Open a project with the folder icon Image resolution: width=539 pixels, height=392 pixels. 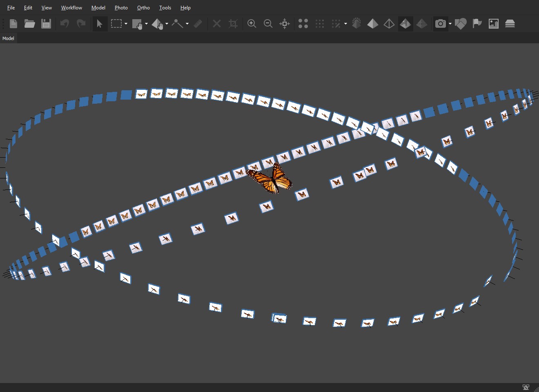pyautogui.click(x=29, y=24)
